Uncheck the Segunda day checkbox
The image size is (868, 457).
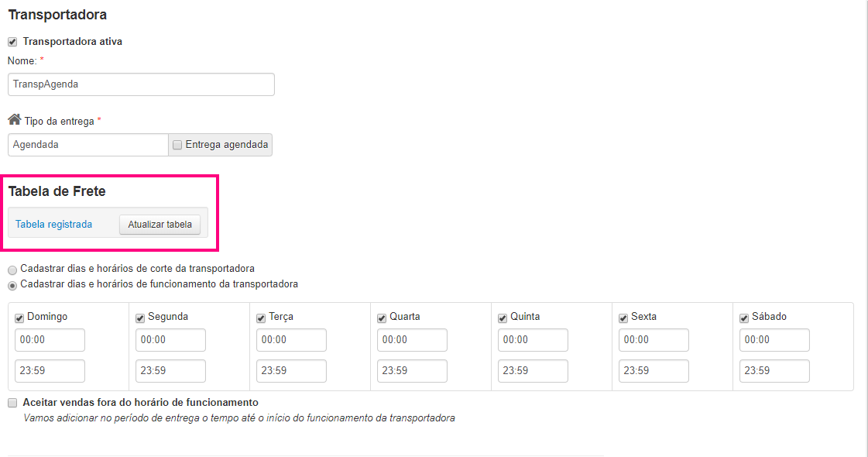point(140,318)
